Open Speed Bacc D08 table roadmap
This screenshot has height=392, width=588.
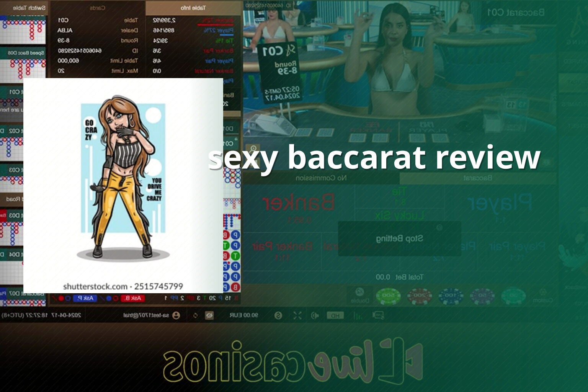[x=23, y=64]
